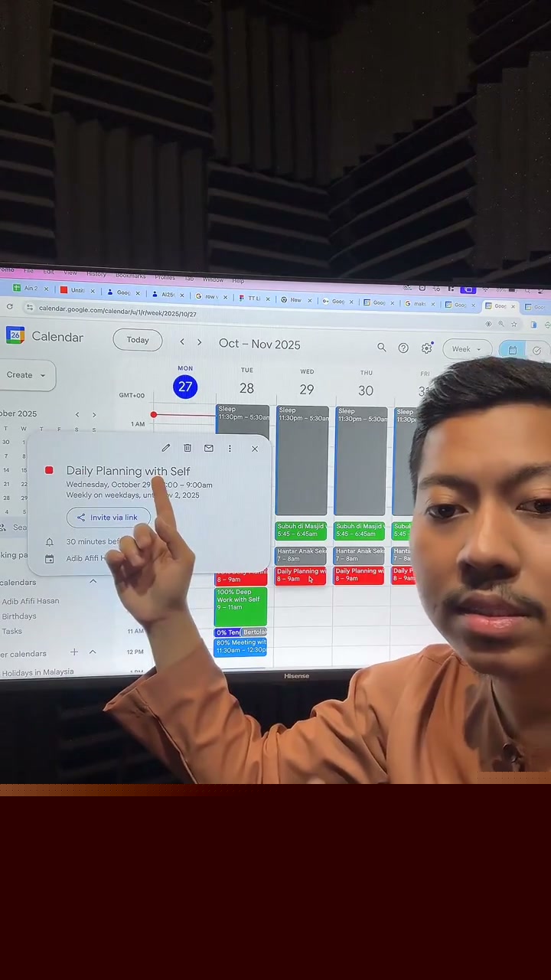This screenshot has height=980, width=551.
Task: Open 80% Meeting event at 11:30am
Action: coord(240,647)
